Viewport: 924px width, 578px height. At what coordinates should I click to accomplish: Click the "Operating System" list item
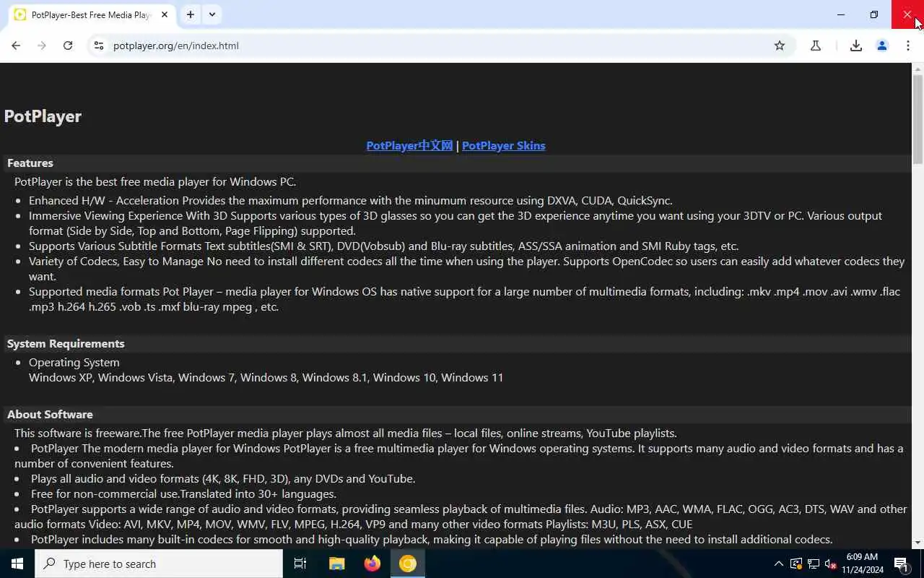[x=74, y=363]
